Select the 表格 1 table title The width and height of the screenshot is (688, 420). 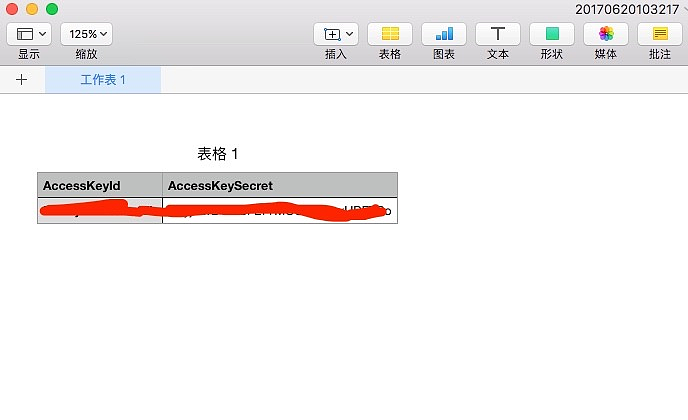coord(217,154)
